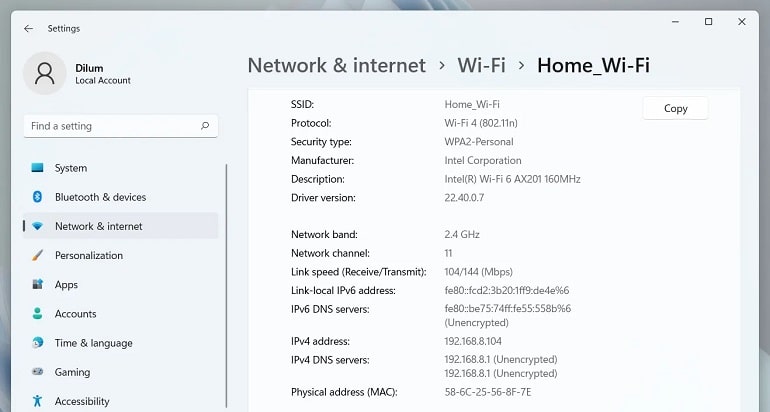This screenshot has width=770, height=412.
Task: Open System settings via monitor icon
Action: 37,168
